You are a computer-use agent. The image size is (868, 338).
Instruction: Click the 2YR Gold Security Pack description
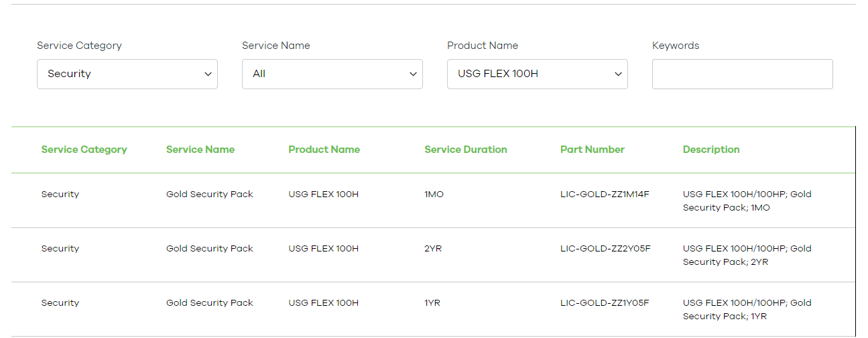coord(747,256)
